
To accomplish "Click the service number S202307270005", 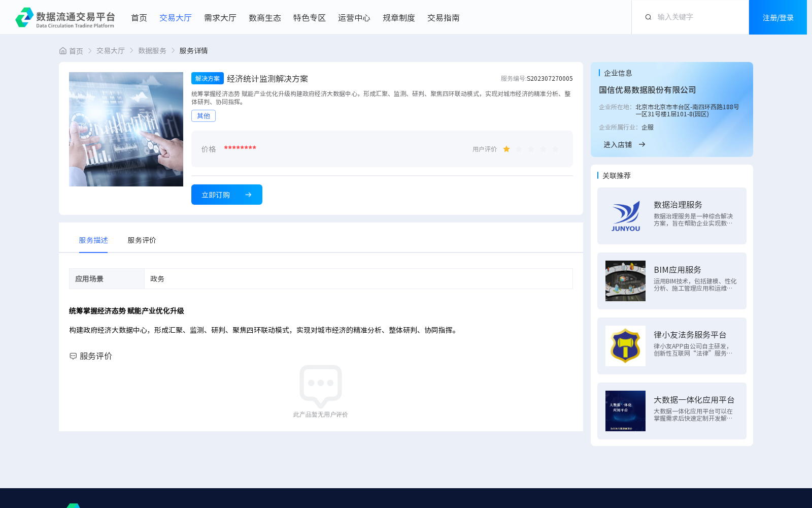I will pyautogui.click(x=550, y=79).
